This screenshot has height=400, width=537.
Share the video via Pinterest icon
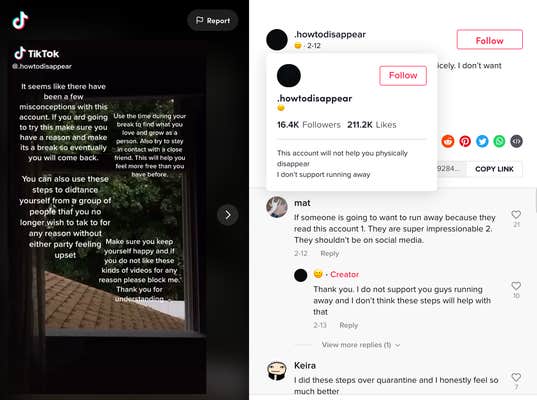(465, 141)
